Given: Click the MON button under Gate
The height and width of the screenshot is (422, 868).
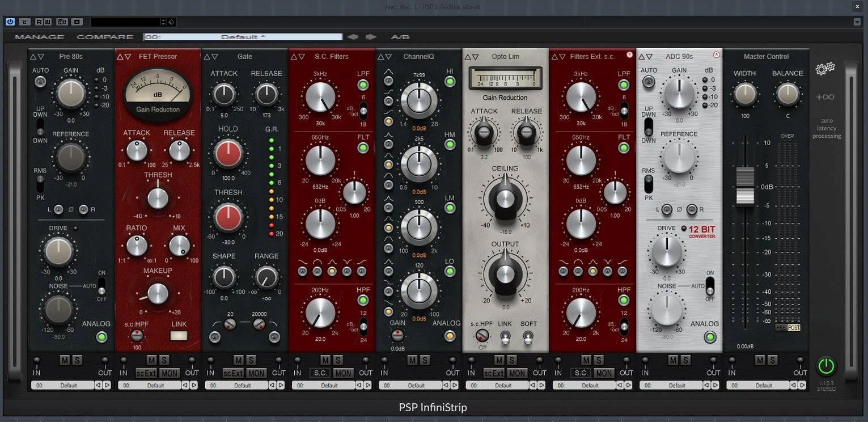Looking at the screenshot, I should coord(256,373).
